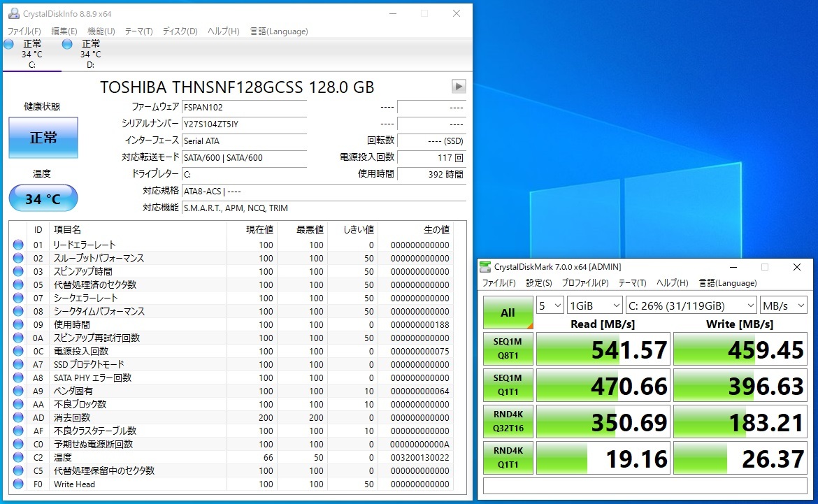The width and height of the screenshot is (818, 504).
Task: Select the 予期せぬ電源断回数 attribute row
Action: click(x=231, y=444)
